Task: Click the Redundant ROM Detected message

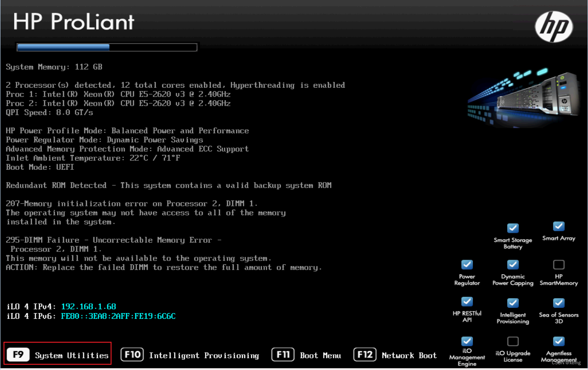Action: 169,185
